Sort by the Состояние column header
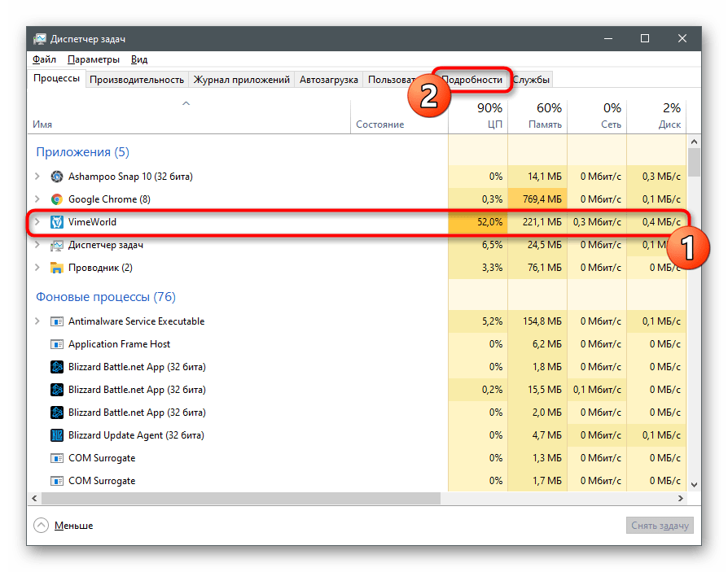The image size is (728, 572). click(399, 116)
